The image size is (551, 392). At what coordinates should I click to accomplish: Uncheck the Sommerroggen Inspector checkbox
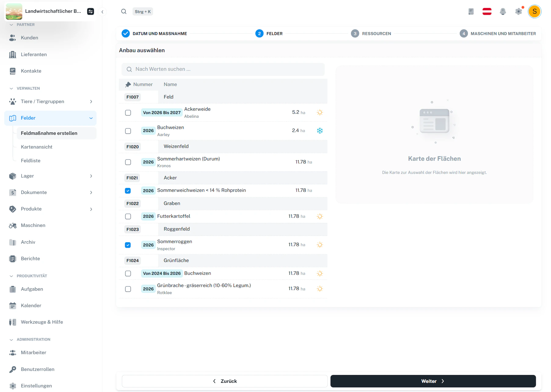(x=128, y=245)
